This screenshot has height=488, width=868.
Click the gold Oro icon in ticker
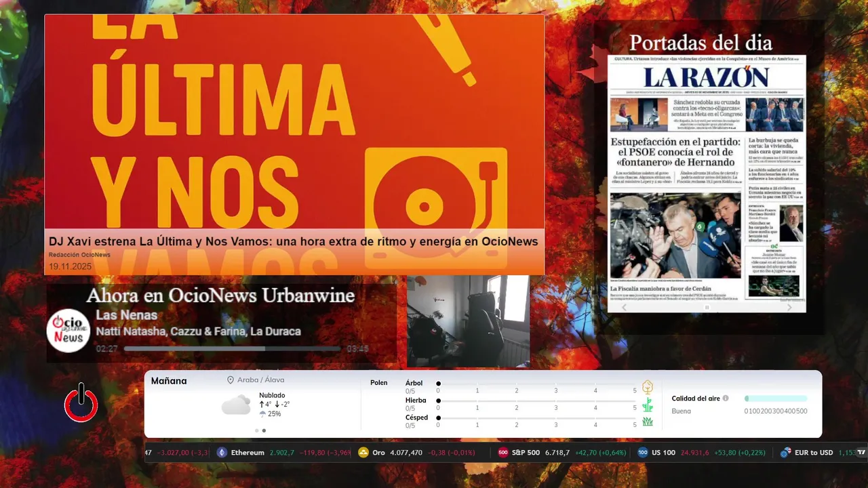click(363, 453)
